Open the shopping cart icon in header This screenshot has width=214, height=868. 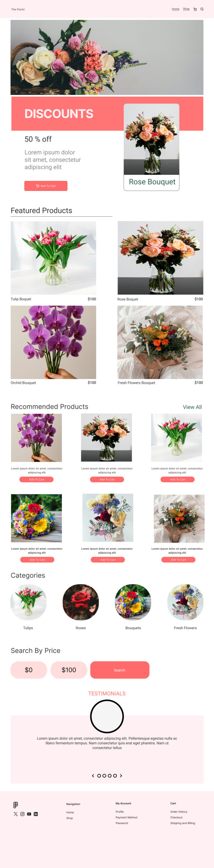(x=195, y=9)
